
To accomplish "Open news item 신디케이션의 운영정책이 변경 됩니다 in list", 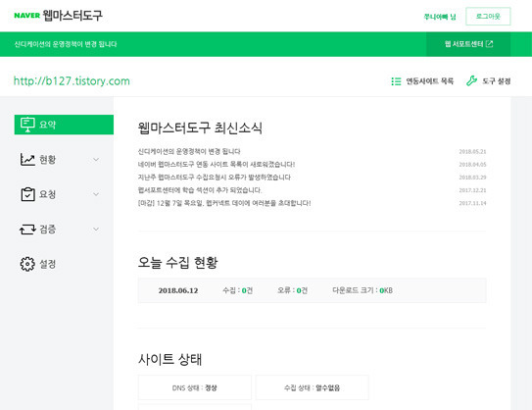I will (x=189, y=151).
